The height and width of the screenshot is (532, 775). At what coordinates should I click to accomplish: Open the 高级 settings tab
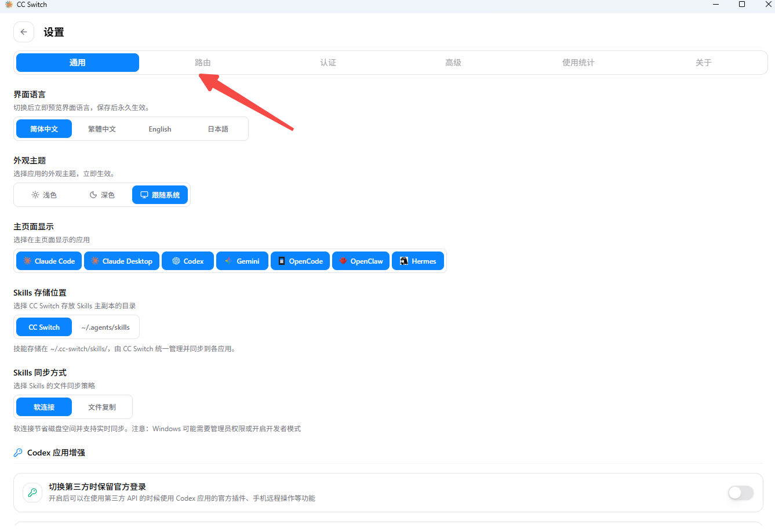(x=453, y=63)
